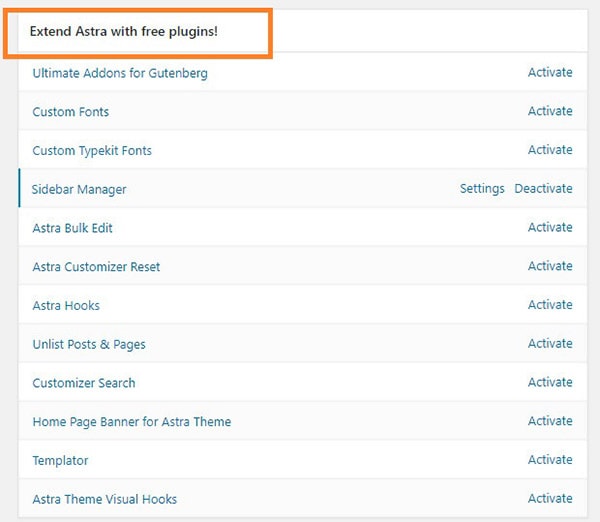Open the Sidebar Manager plugin name
600x522 pixels.
point(79,189)
